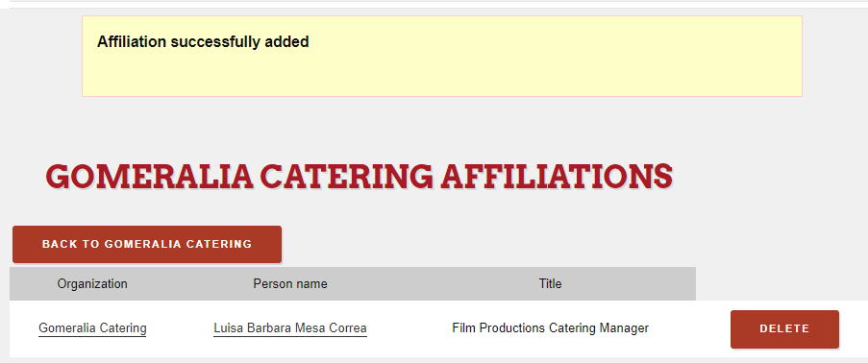The height and width of the screenshot is (363, 868).
Task: Click the Gomeralia Catering Affiliations heading
Action: click(360, 177)
